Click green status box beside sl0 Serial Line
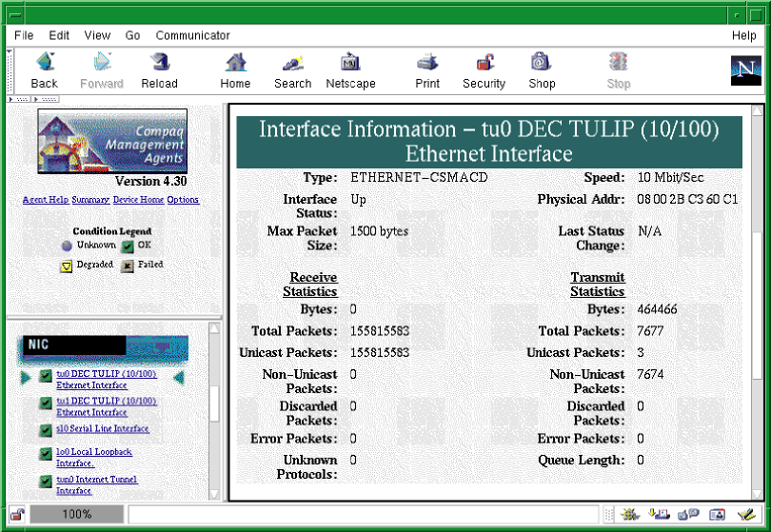Viewport: 771px width, 532px height. [46, 429]
